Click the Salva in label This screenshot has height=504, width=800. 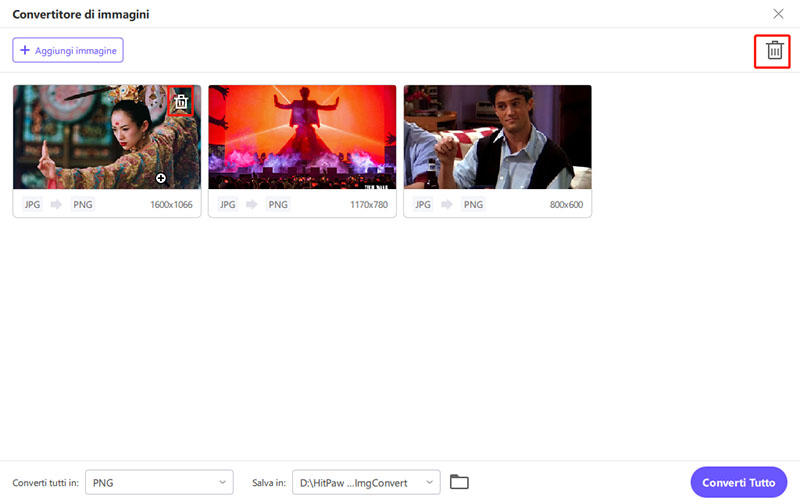[269, 483]
